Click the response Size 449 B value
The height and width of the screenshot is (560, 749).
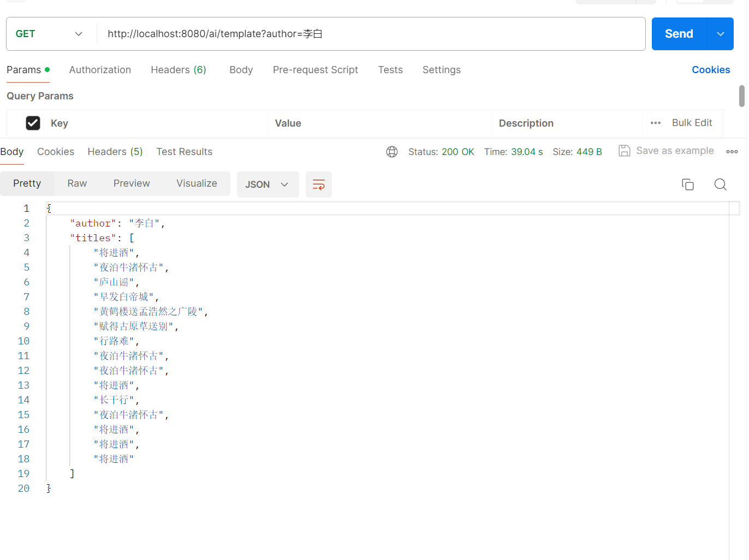[x=589, y=152]
